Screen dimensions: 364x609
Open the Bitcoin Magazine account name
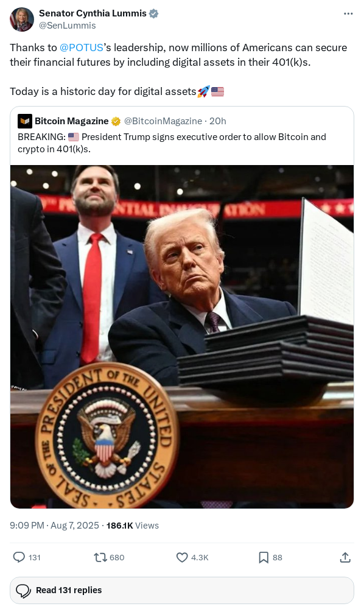click(71, 121)
